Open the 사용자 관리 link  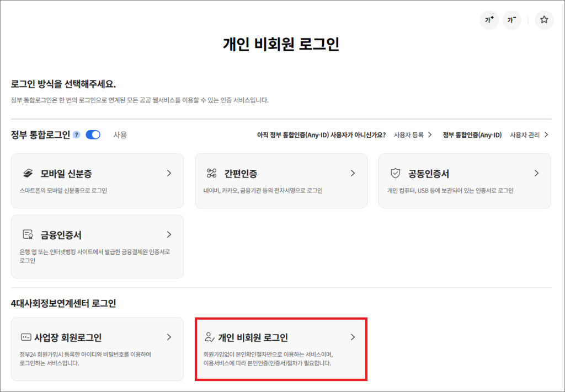pyautogui.click(x=529, y=135)
